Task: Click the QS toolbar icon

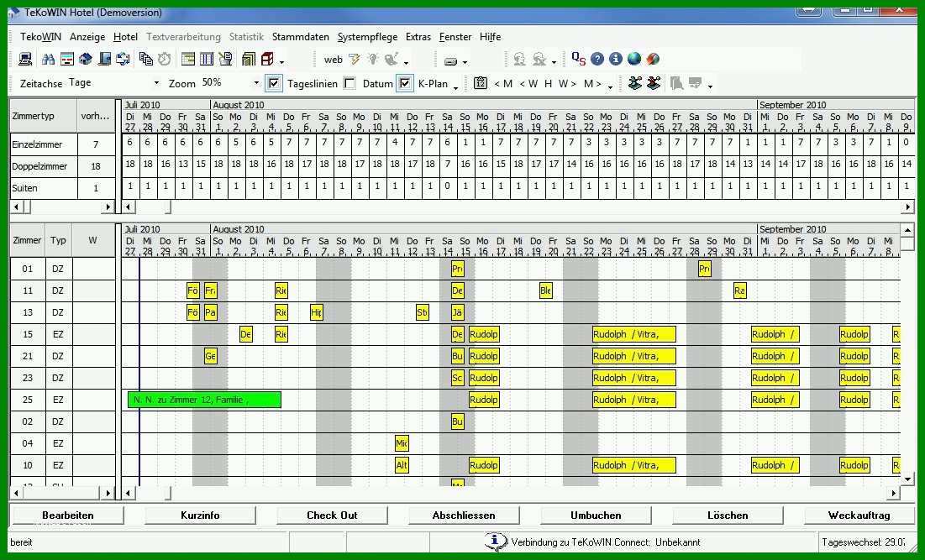Action: coord(579,59)
